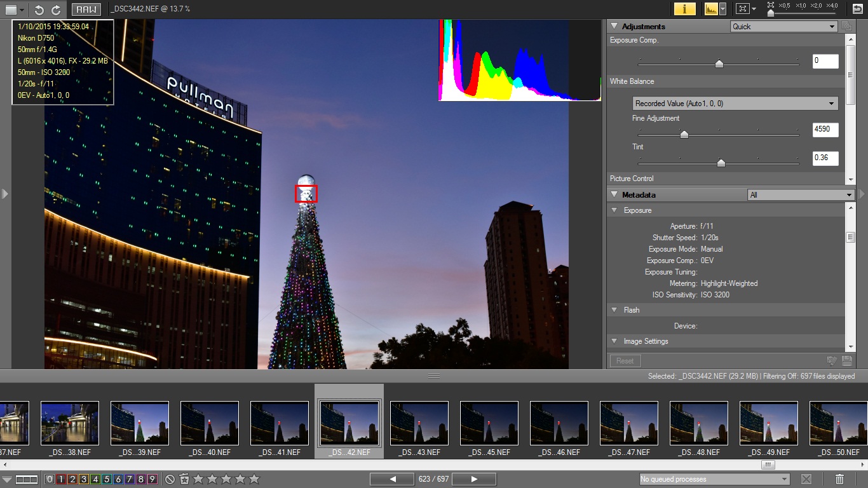Click the rotate clockwise icon
868x488 pixels.
pyautogui.click(x=56, y=10)
